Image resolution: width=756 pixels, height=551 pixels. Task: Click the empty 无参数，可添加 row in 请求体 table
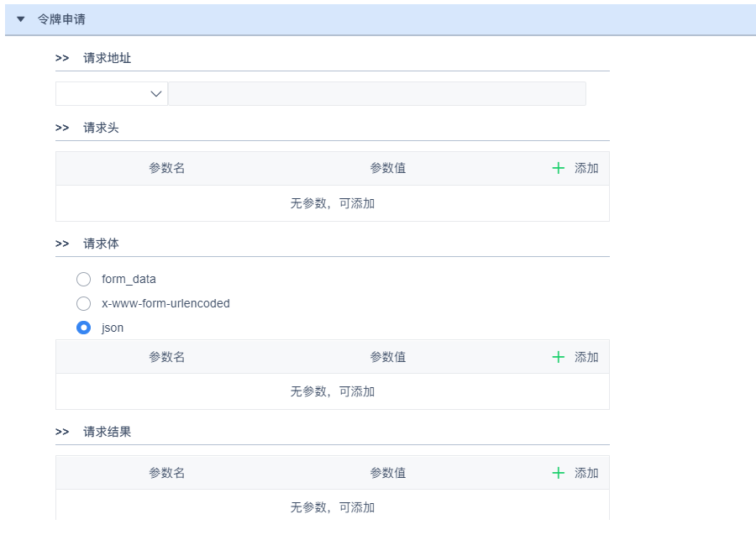coord(333,391)
